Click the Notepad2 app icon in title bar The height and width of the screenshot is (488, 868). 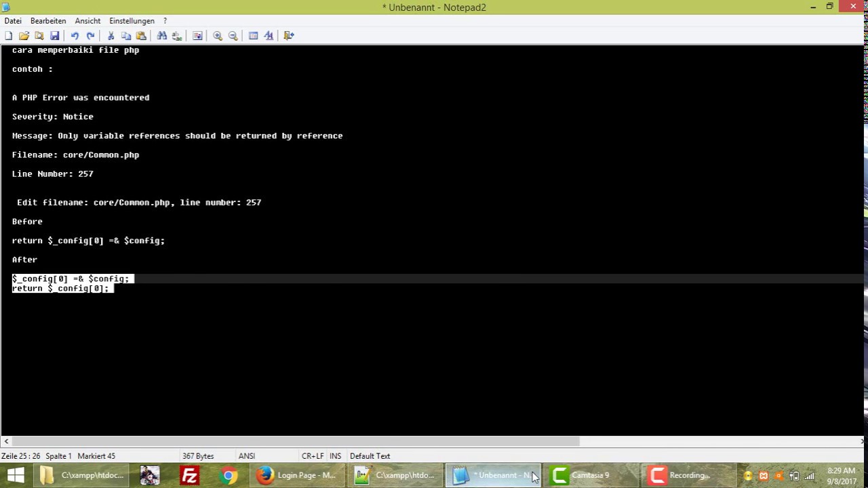7,7
